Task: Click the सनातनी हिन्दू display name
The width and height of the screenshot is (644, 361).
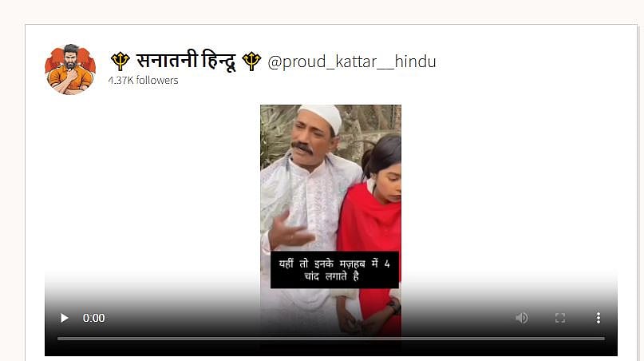Action: (x=186, y=61)
